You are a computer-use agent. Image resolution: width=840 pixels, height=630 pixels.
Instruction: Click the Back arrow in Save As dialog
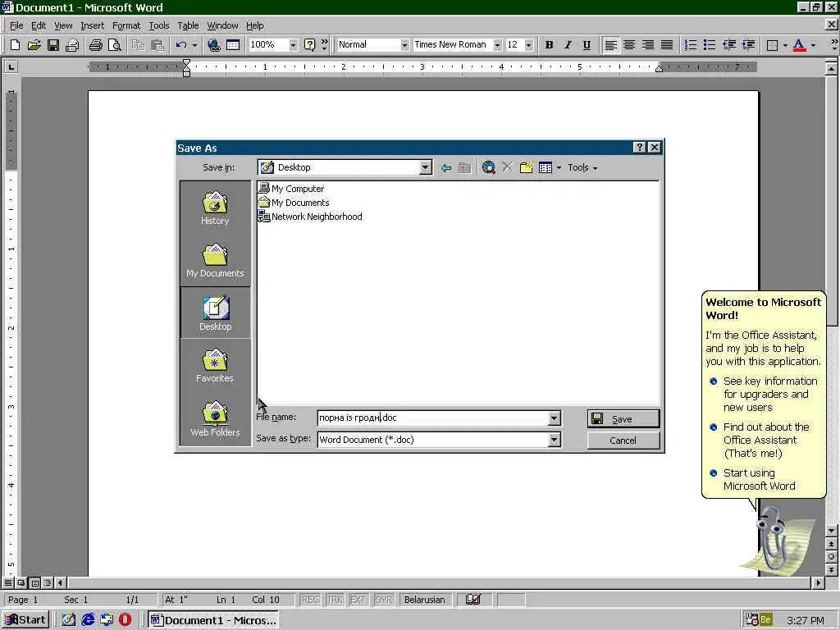446,167
